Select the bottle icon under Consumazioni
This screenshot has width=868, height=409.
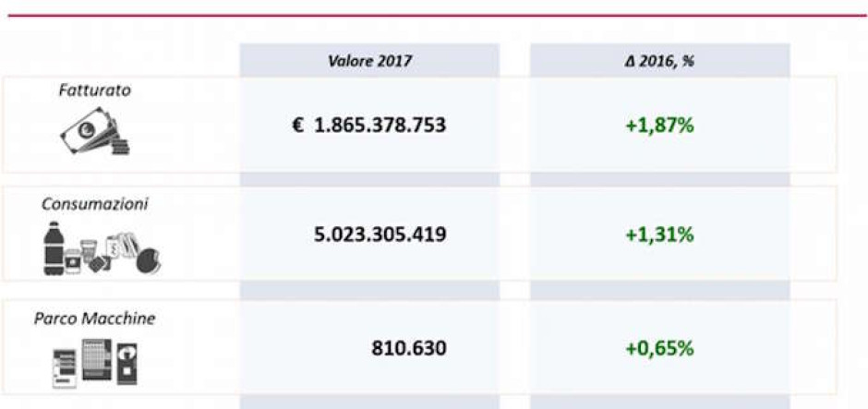pos(53,249)
